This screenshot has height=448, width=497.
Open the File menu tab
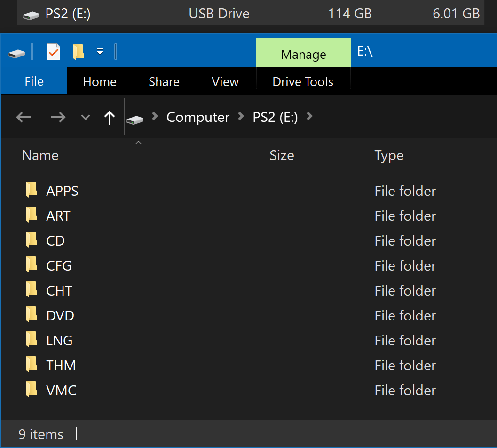(34, 81)
